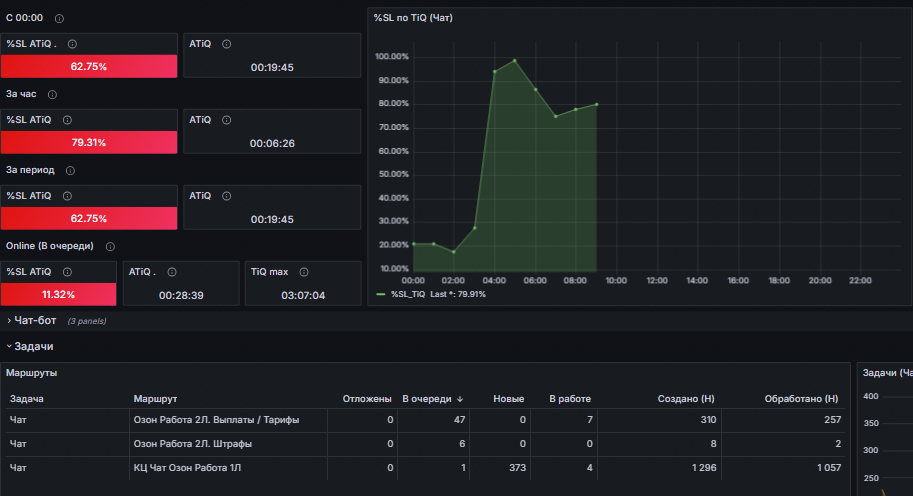
Task: Open info icon next to 'Online (В очереди)'
Action: [x=110, y=247]
